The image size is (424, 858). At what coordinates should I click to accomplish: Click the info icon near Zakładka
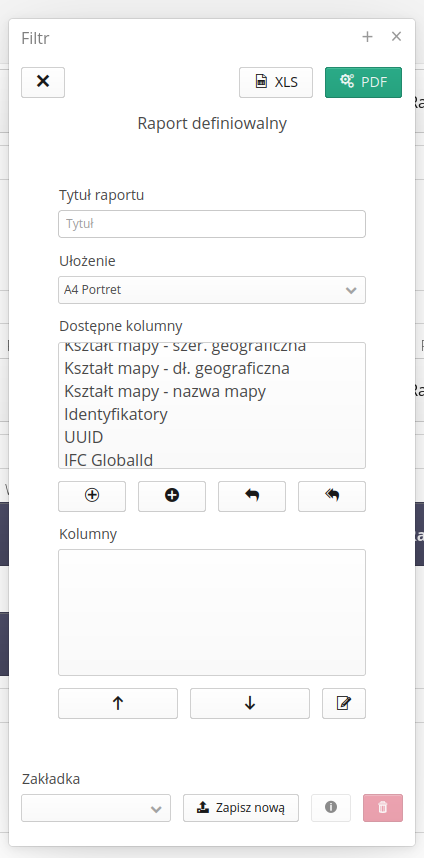(331, 808)
